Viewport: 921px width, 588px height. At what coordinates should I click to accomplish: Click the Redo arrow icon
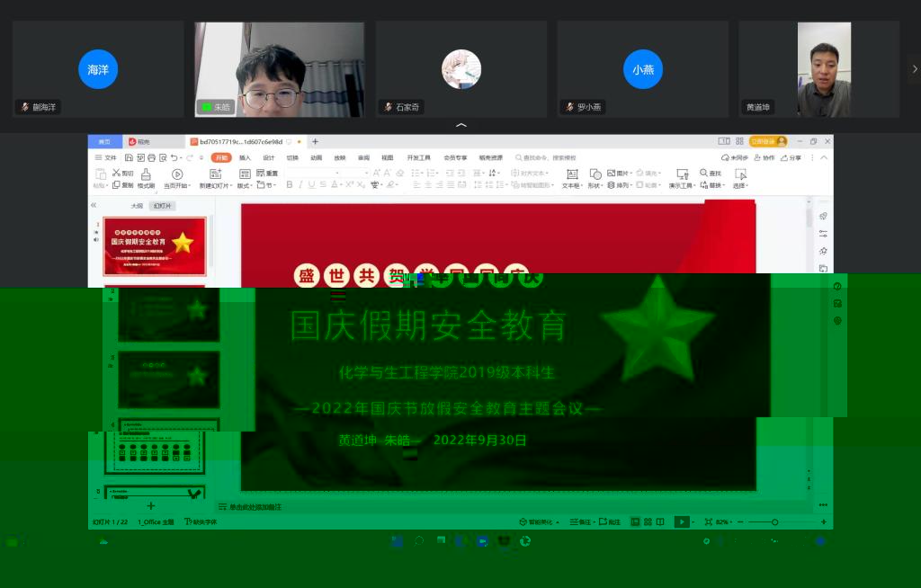189,157
